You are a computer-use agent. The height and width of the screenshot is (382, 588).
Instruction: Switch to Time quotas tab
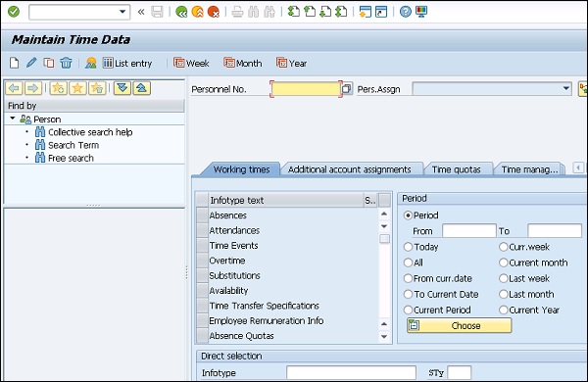[456, 169]
